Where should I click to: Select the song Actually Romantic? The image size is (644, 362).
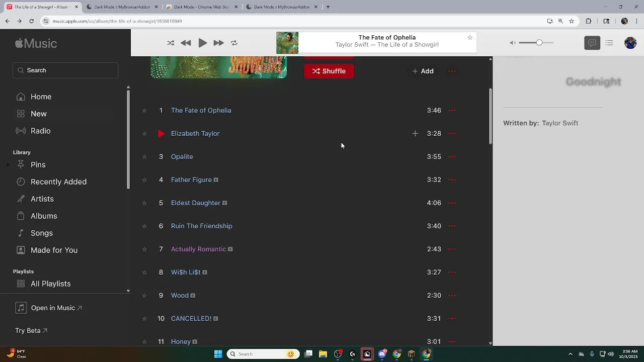(199, 249)
